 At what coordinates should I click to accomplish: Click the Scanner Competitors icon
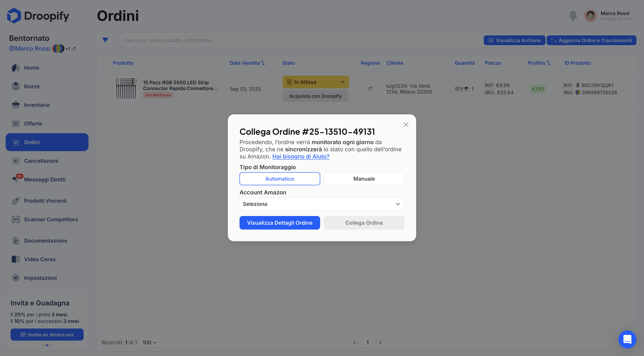[16, 219]
